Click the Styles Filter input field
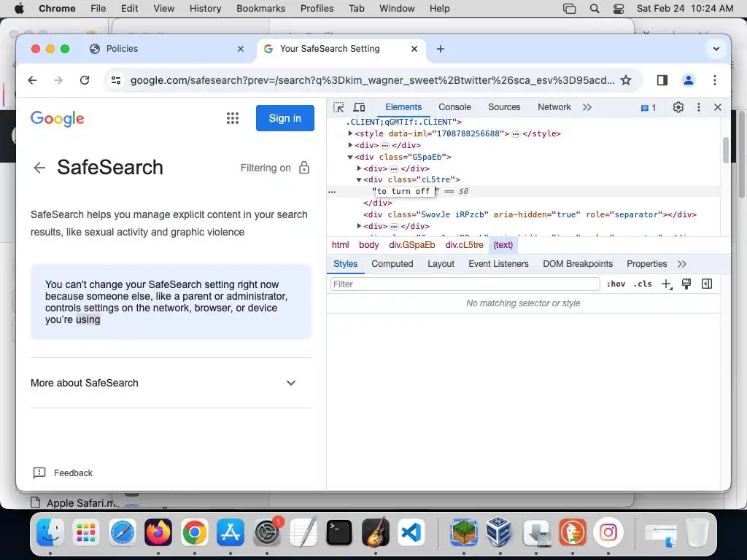Viewport: 747px width, 560px height. (x=465, y=284)
